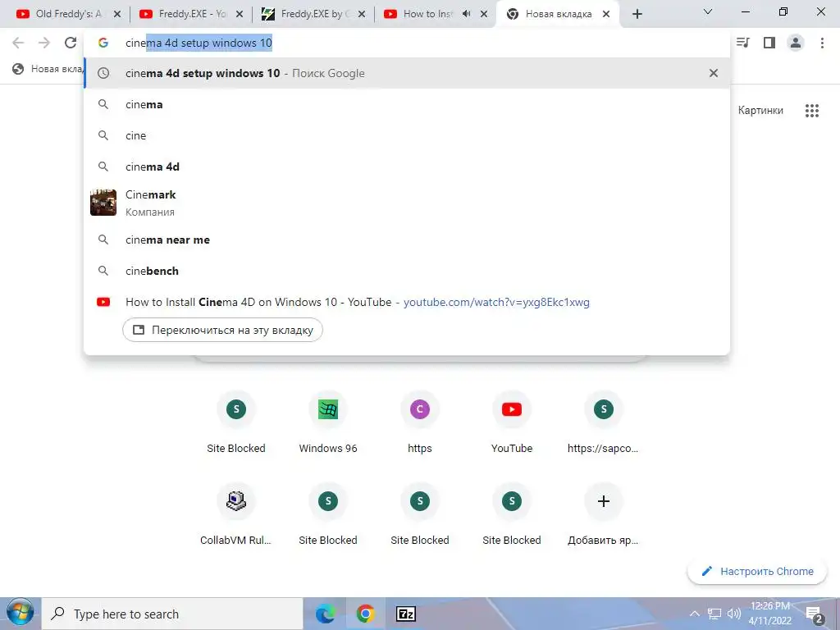840x630 pixels.
Task: Open 7-Zip from the taskbar
Action: point(405,614)
